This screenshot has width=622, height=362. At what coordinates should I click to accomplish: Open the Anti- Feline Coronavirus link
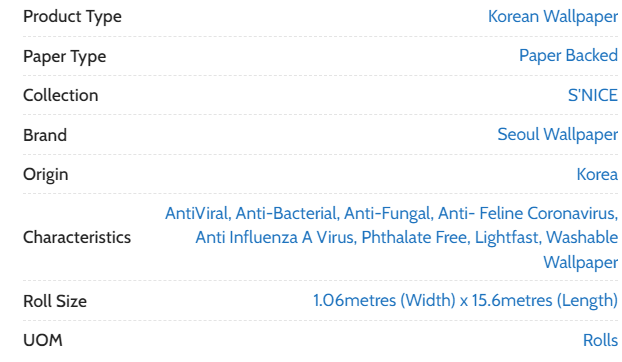point(528,213)
